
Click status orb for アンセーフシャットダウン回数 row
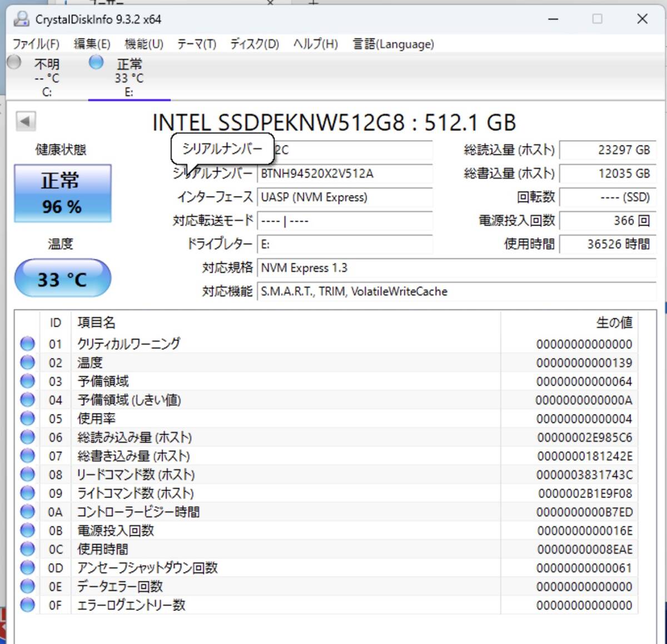27,568
